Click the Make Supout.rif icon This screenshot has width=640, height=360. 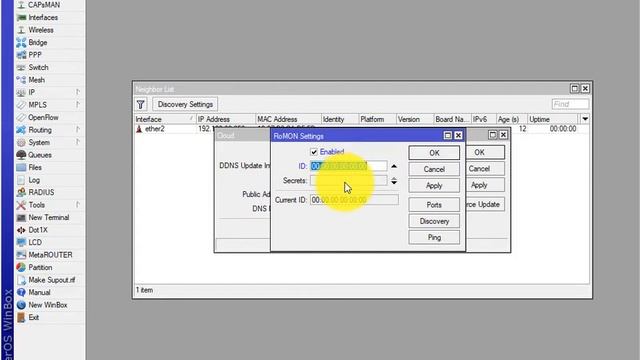point(21,280)
